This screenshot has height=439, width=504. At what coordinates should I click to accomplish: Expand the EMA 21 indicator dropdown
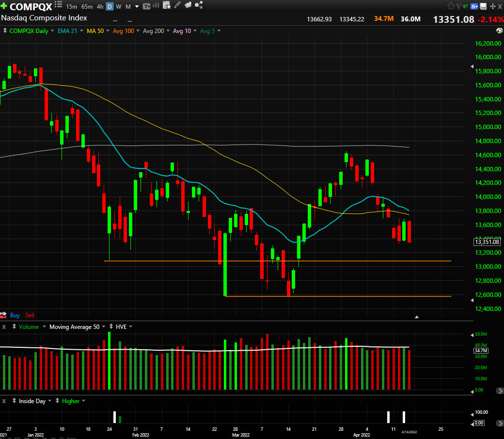[81, 31]
